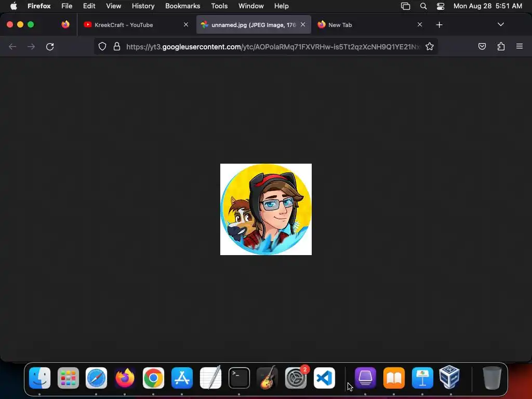Open the Firefox menu bar item
The width and height of the screenshot is (532, 399).
click(39, 6)
